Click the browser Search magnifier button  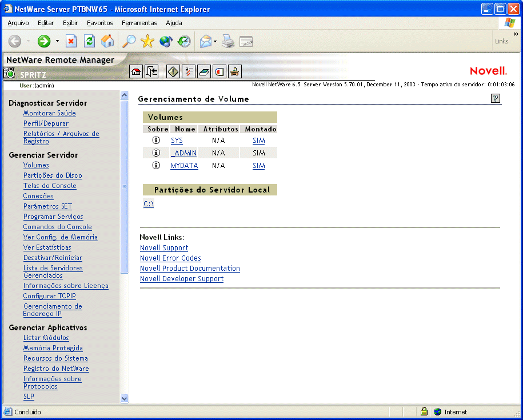(x=129, y=41)
